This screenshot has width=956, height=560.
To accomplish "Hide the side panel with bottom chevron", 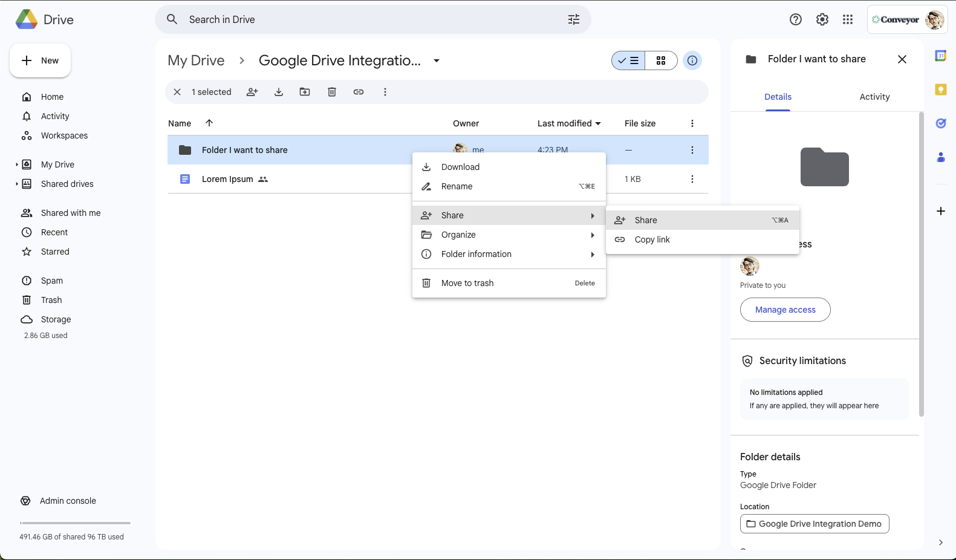I will coord(941,542).
